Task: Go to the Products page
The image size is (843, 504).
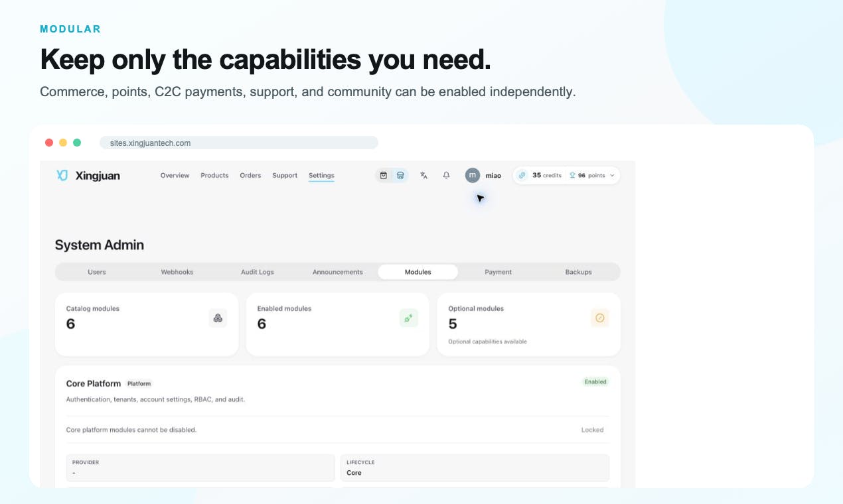Action: click(x=214, y=175)
